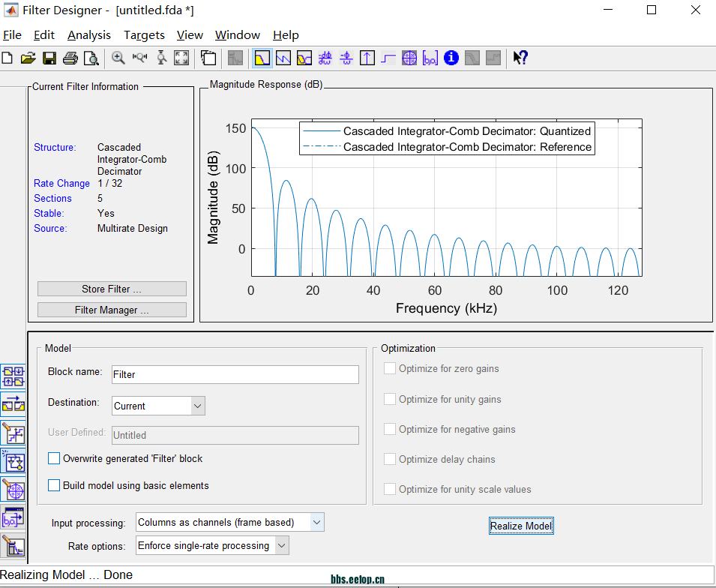Screen dimensions: 716x588
Task: Click the Rate Change value '1 / 32'
Action: click(x=110, y=183)
